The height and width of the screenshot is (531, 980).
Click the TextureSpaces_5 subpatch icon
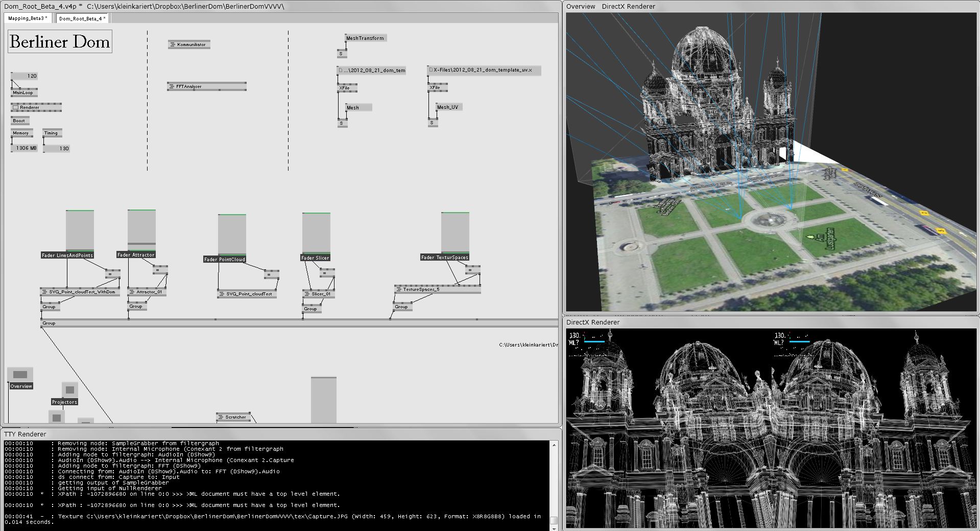398,290
